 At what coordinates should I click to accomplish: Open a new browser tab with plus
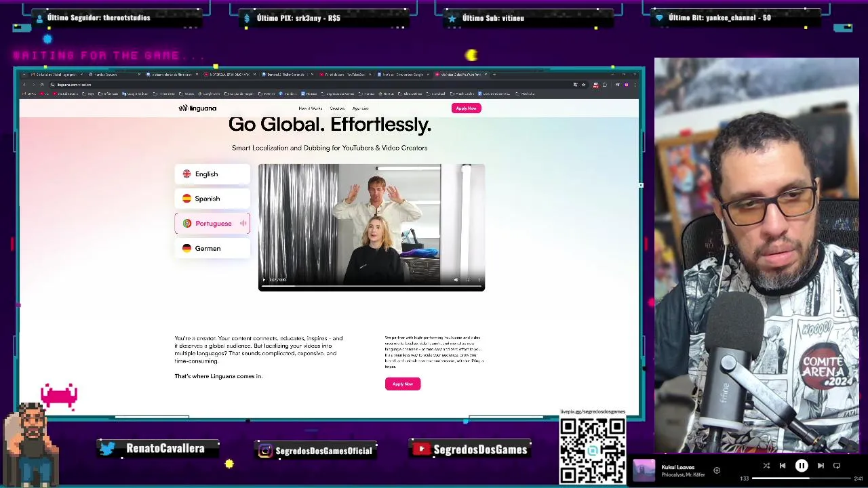(x=494, y=75)
